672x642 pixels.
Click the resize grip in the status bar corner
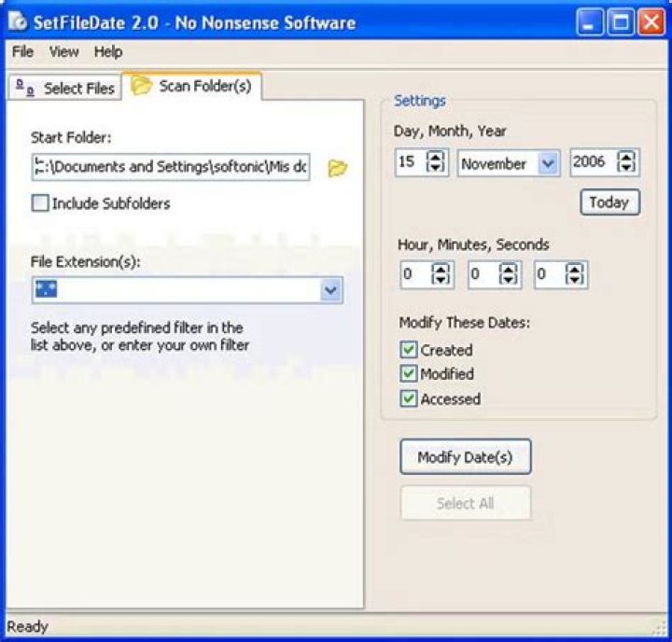[x=660, y=628]
